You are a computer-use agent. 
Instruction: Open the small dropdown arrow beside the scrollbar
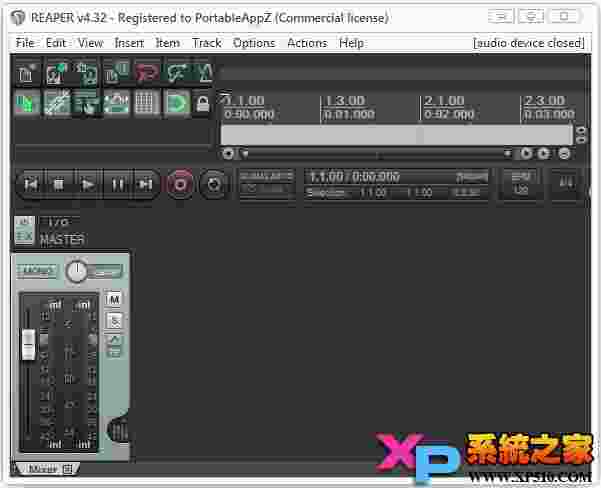pyautogui.click(x=245, y=154)
